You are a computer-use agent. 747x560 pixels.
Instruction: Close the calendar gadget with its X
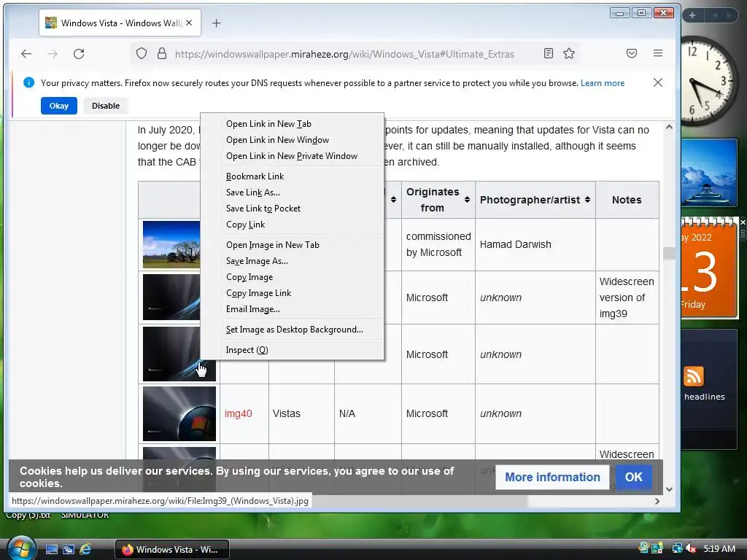pyautogui.click(x=742, y=222)
